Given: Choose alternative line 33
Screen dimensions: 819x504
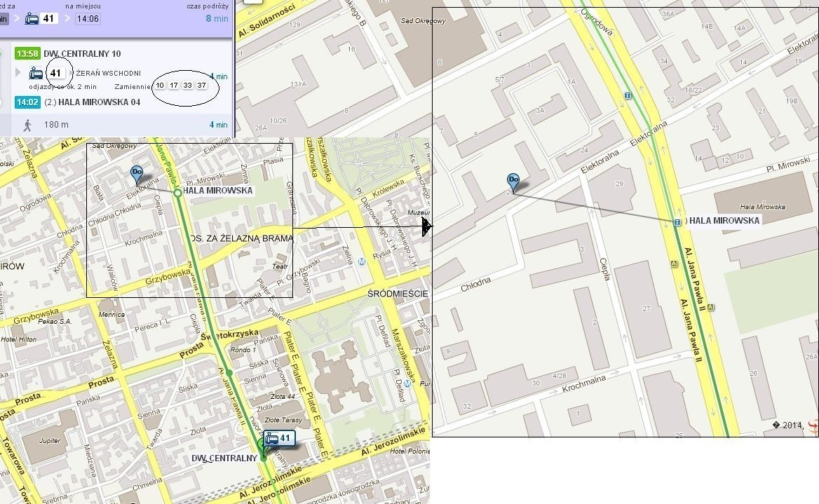Looking at the screenshot, I should (x=187, y=85).
